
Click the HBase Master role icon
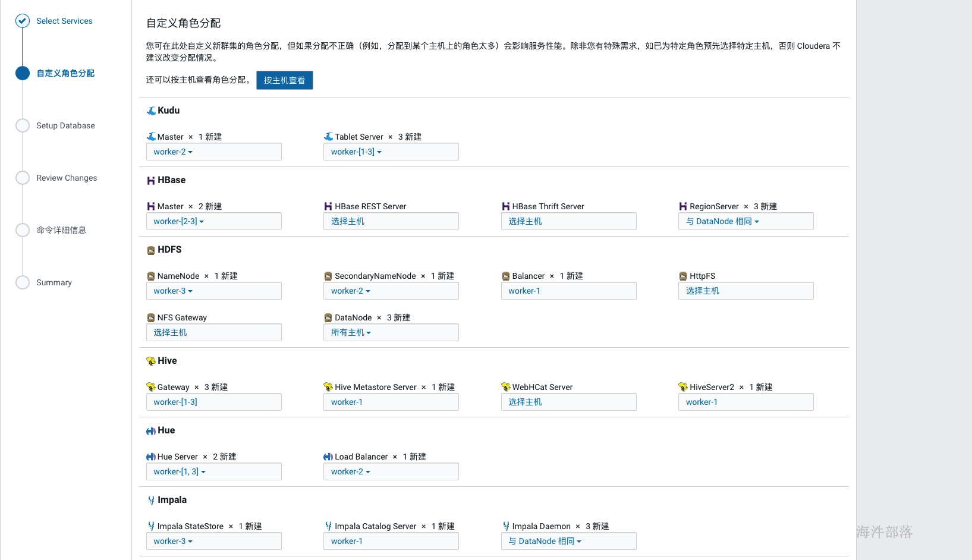pyautogui.click(x=151, y=206)
